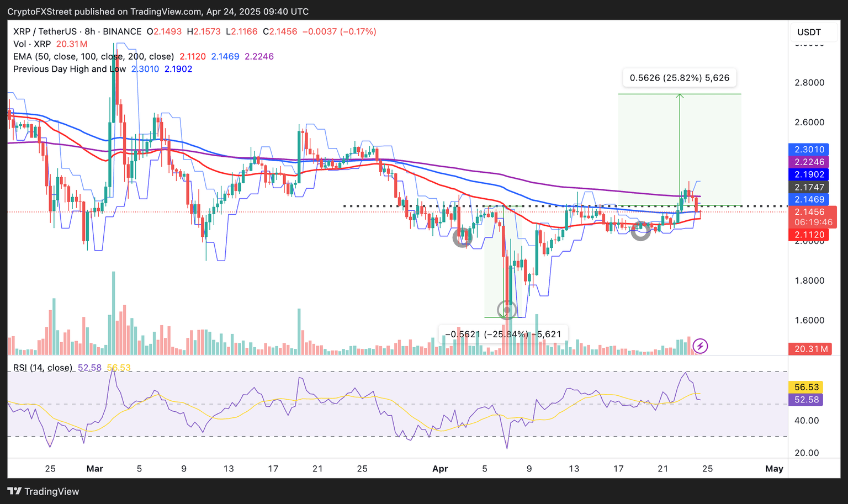The width and height of the screenshot is (848, 504).
Task: Click the purple 2.2246 EMA price tag
Action: pyautogui.click(x=809, y=162)
